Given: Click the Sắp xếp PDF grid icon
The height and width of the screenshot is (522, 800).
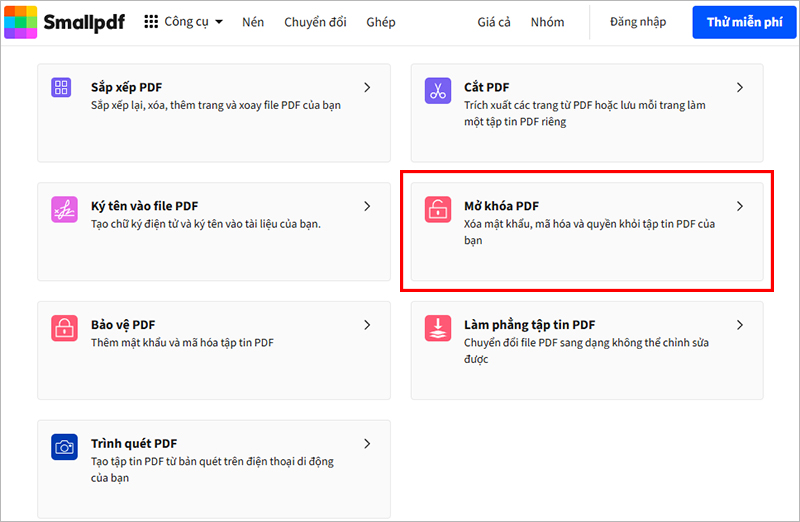Looking at the screenshot, I should pos(61,87).
